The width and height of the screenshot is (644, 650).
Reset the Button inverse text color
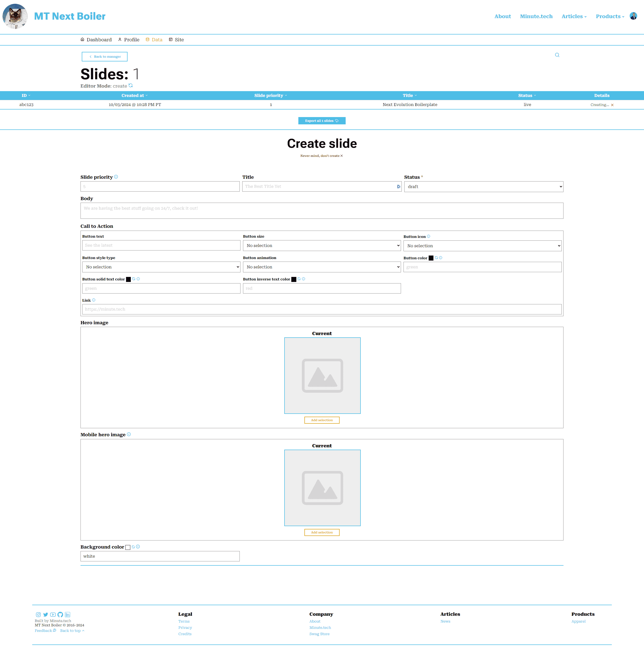coord(299,279)
